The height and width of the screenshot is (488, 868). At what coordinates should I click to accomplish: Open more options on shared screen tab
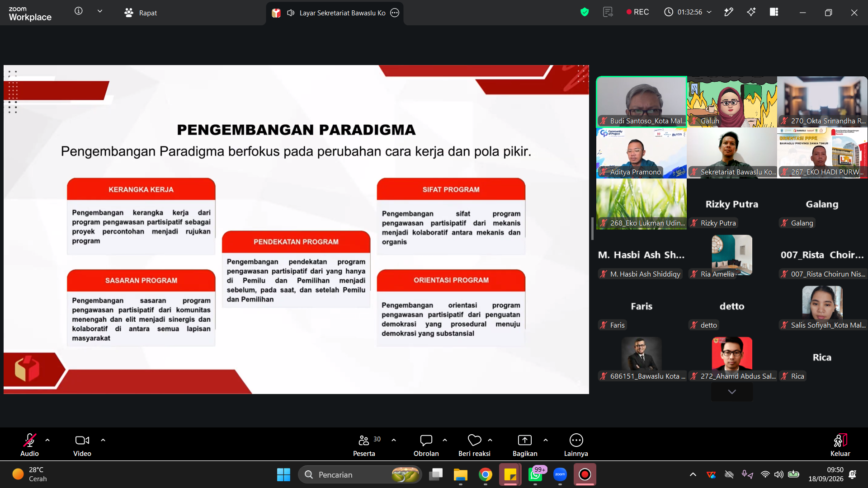point(395,13)
